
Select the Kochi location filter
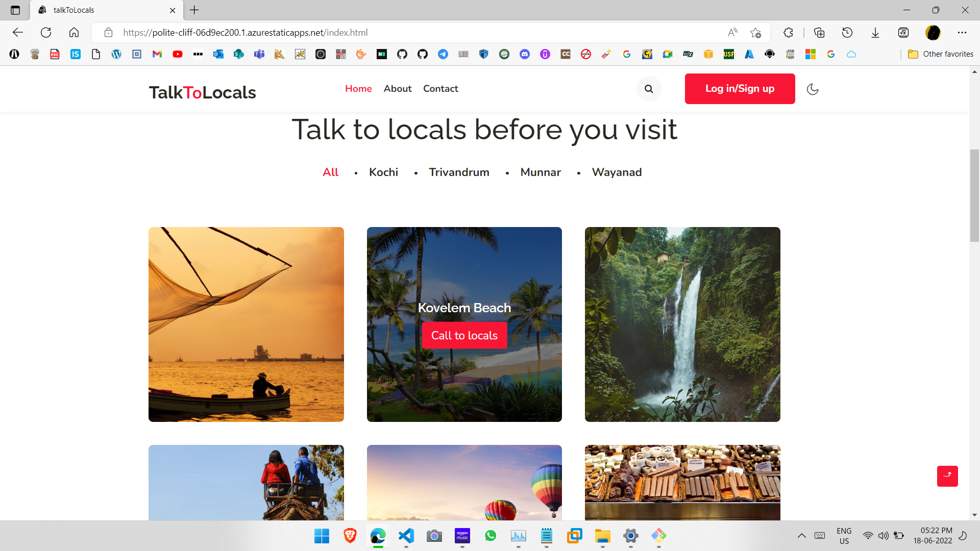point(383,172)
